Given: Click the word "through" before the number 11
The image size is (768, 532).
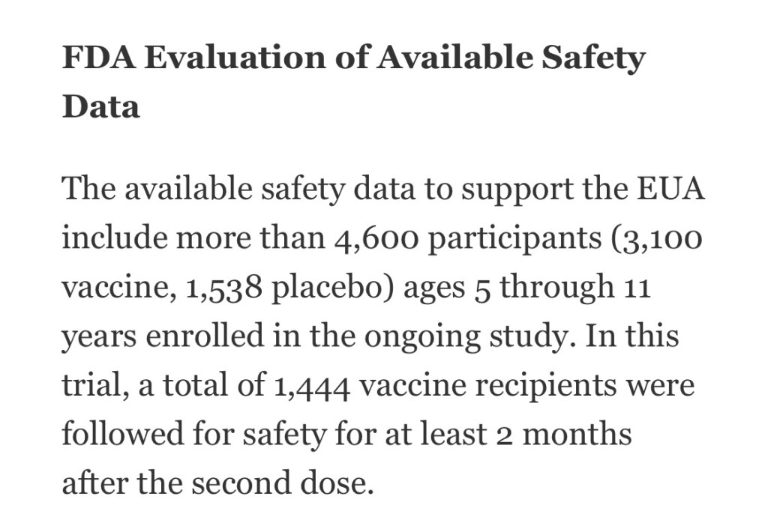Looking at the screenshot, I should (556, 288).
